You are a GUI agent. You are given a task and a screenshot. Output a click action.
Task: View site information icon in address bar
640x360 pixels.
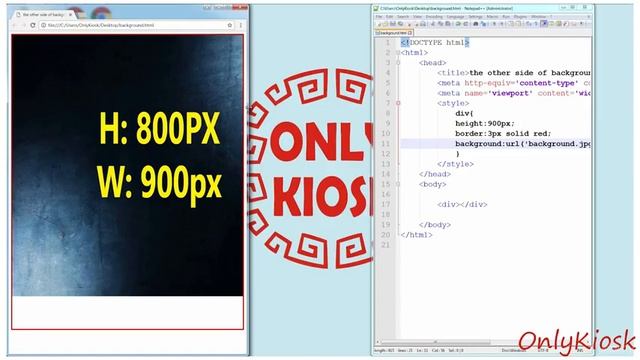coord(43,25)
